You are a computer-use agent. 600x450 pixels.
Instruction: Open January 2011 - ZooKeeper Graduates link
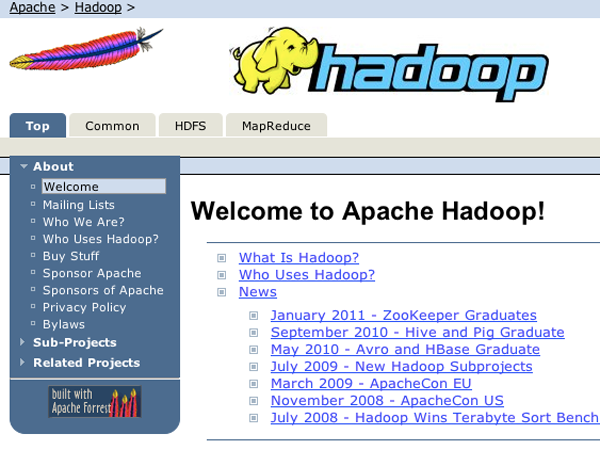[x=404, y=315]
